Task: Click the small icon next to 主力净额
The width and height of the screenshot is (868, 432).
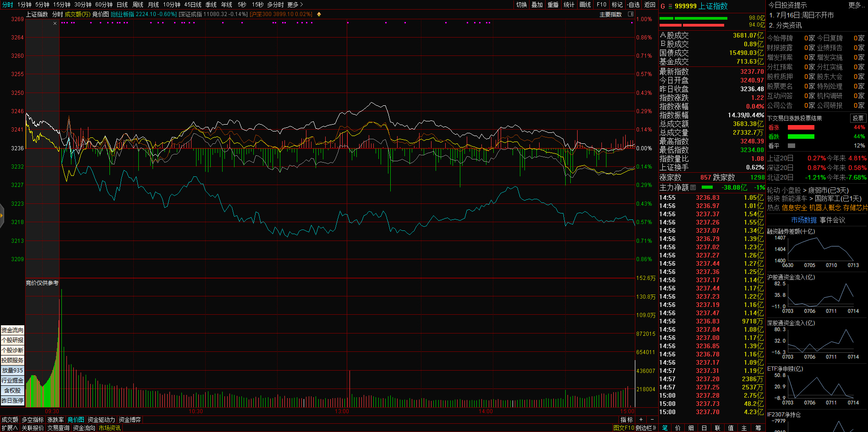Action: [693, 187]
